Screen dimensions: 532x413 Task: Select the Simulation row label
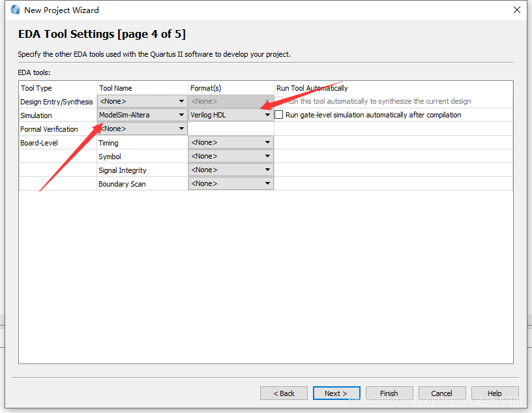[36, 115]
